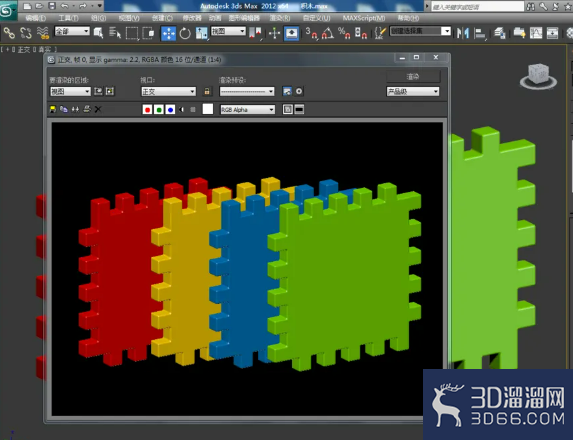Open the Area to Render dropdown
The width and height of the screenshot is (573, 440).
tap(70, 91)
